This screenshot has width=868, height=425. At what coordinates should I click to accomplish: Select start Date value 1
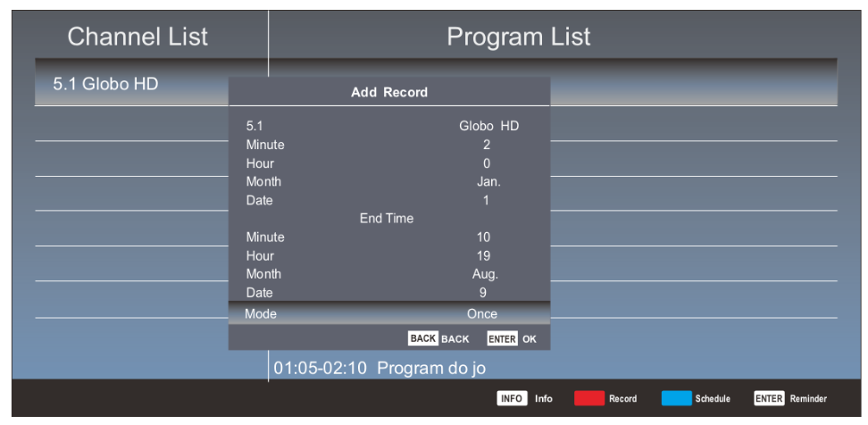pos(486,201)
